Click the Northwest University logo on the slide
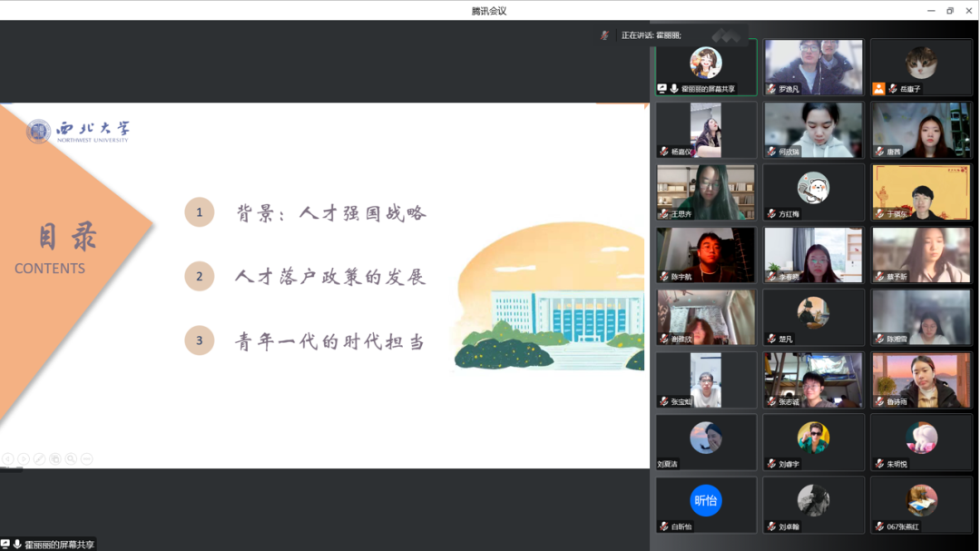This screenshot has width=980, height=551. point(78,132)
